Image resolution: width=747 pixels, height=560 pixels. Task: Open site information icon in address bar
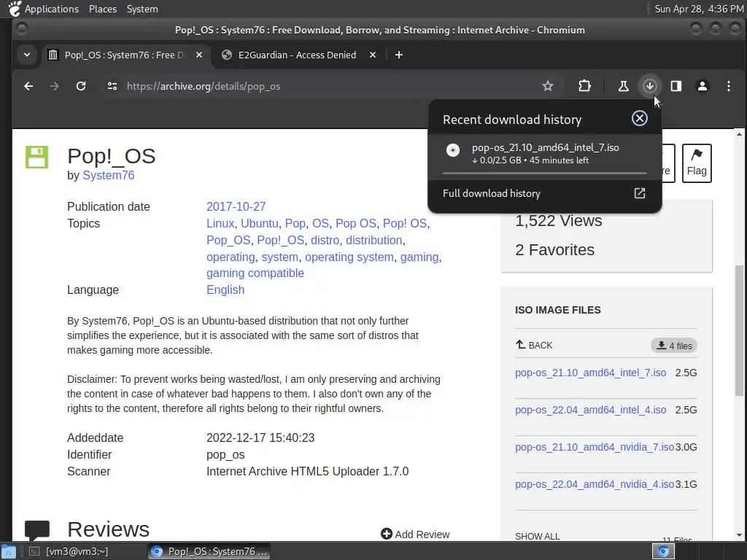[112, 86]
